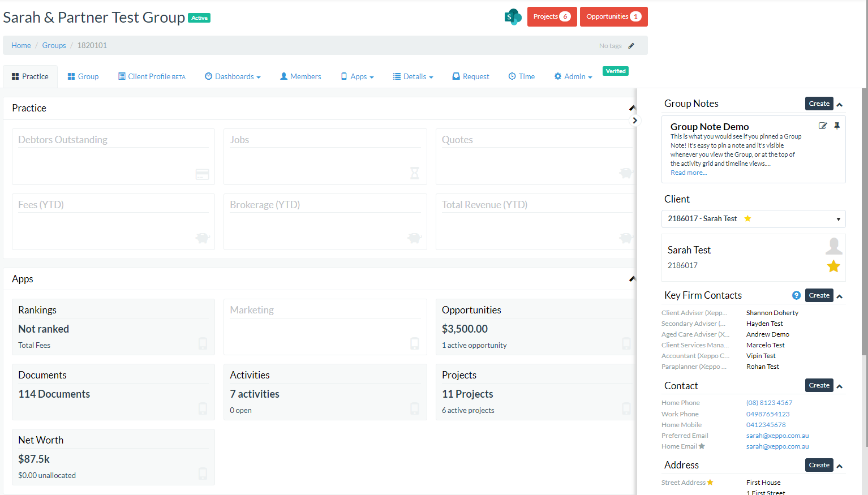This screenshot has height=495, width=868.
Task: Switch to the Group tab
Action: tap(83, 76)
